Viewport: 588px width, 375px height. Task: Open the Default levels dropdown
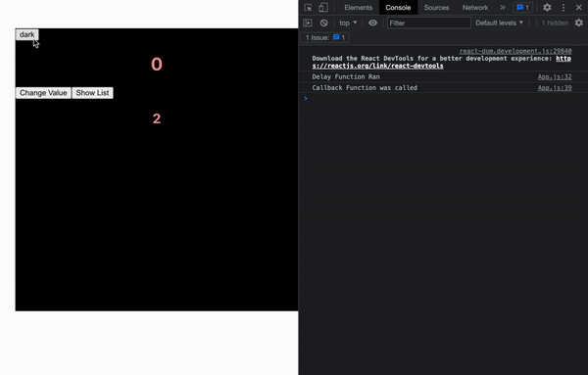click(x=499, y=23)
